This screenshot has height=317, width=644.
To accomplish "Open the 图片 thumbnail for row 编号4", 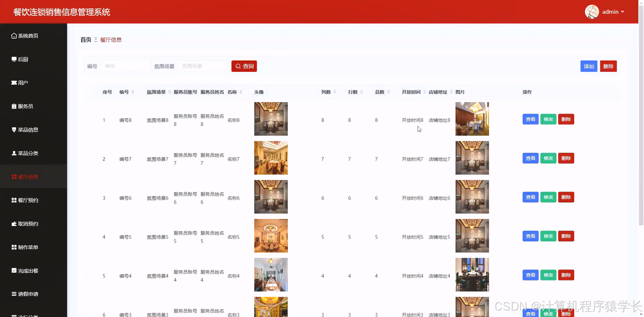I will [472, 275].
